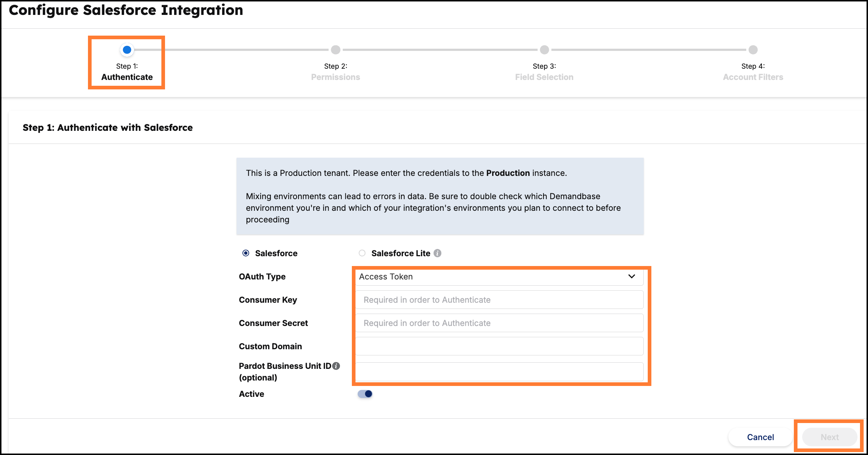The height and width of the screenshot is (455, 868).
Task: Click the 'Custom Domain' label
Action: click(x=270, y=346)
